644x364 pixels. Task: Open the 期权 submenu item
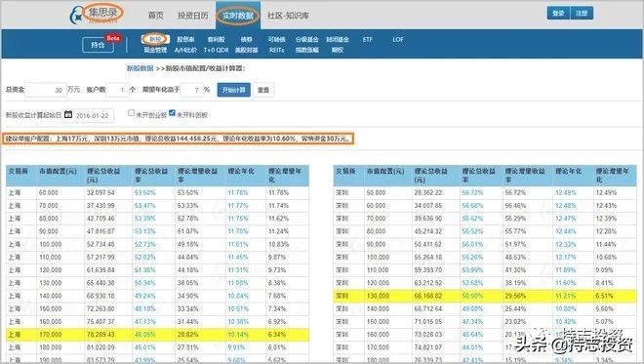click(x=338, y=50)
